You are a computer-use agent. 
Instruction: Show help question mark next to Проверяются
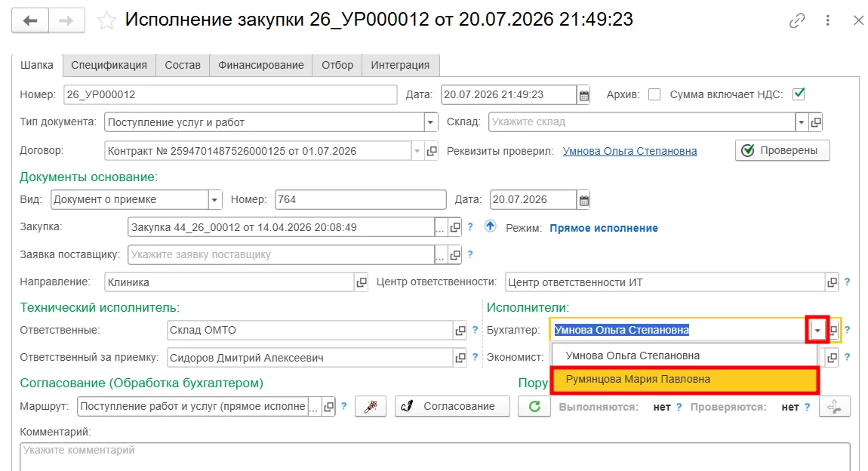pos(807,407)
